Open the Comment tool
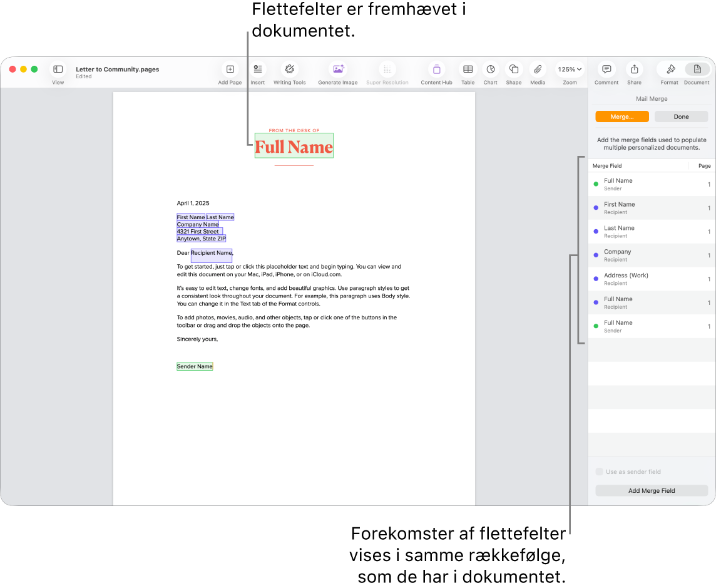 coord(606,69)
